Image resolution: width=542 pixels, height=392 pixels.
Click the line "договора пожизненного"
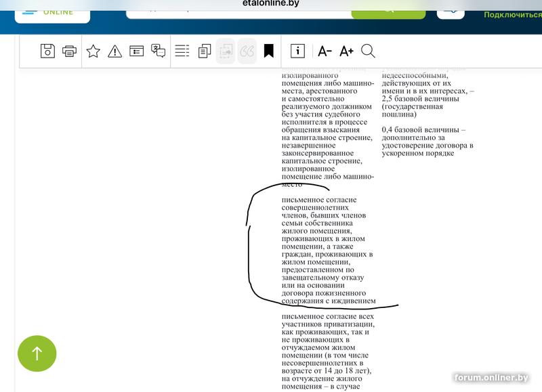click(x=324, y=293)
